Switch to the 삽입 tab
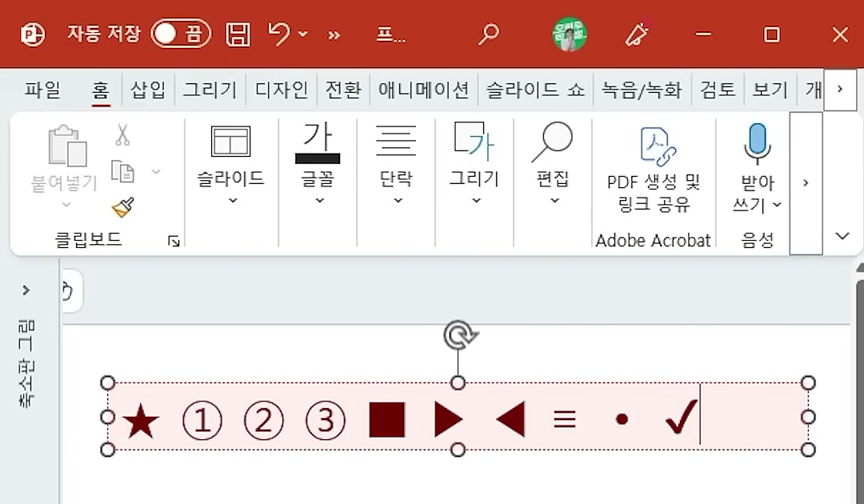 pyautogui.click(x=148, y=90)
